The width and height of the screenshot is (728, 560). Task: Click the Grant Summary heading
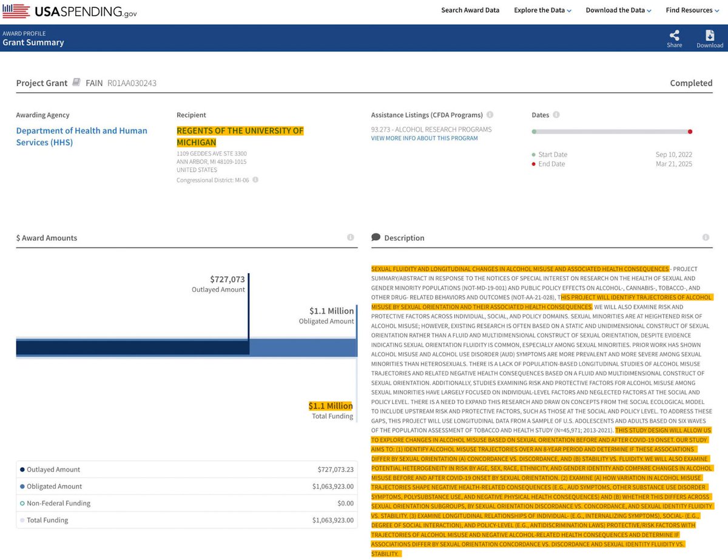click(x=33, y=42)
